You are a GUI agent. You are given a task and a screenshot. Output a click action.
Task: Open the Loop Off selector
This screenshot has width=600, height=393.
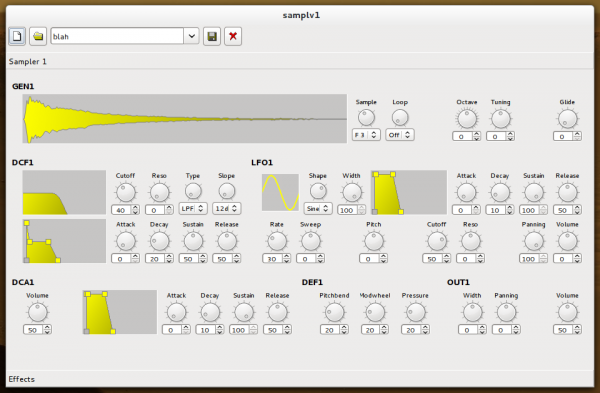click(400, 135)
